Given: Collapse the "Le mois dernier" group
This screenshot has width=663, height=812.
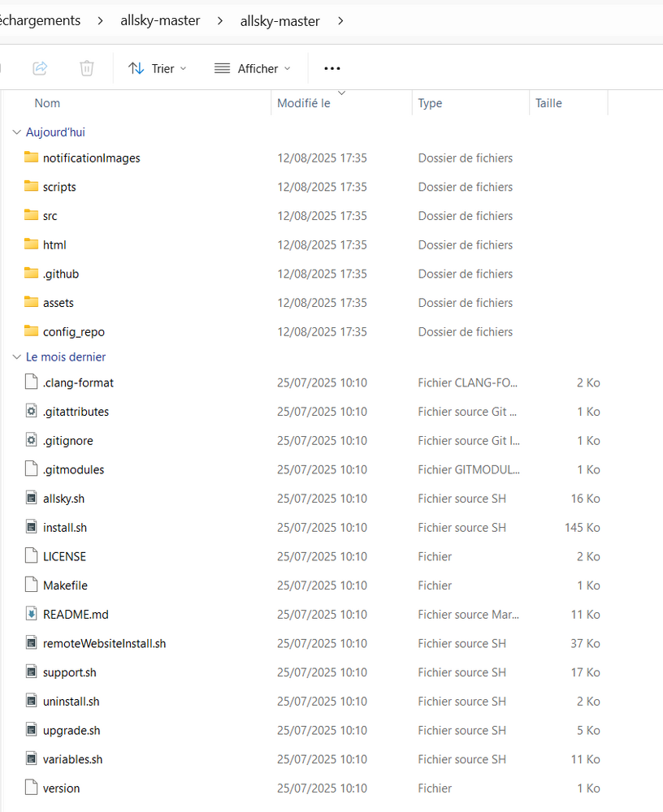Looking at the screenshot, I should (x=16, y=356).
